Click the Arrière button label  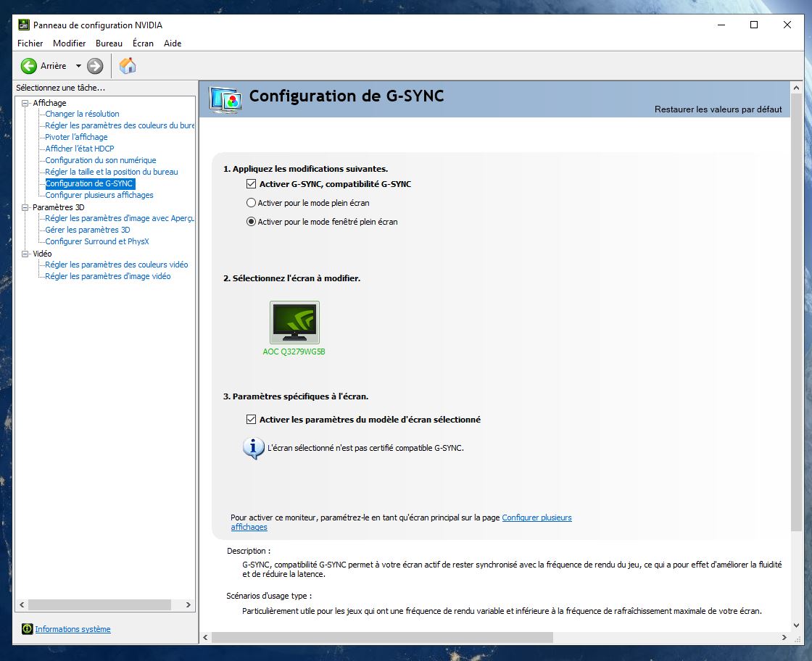coord(54,66)
